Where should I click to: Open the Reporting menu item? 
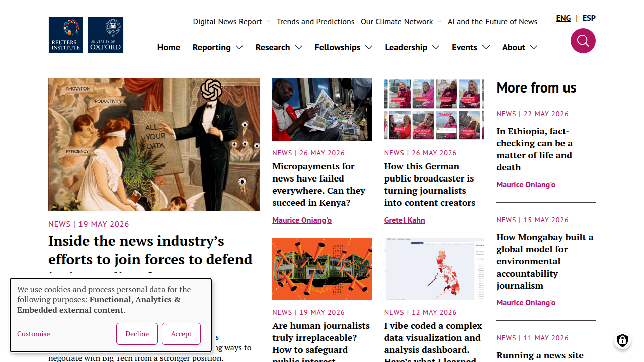pos(211,47)
